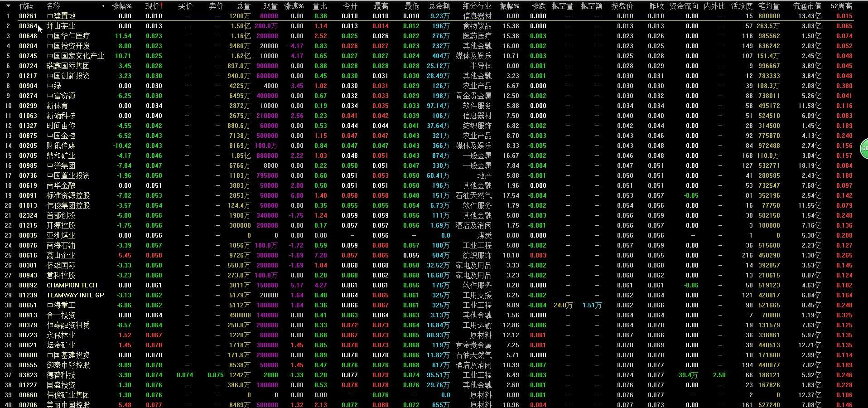This screenshot has height=408, width=868.
Task: Sort by the 活跃度 column header
Action: 742,6
